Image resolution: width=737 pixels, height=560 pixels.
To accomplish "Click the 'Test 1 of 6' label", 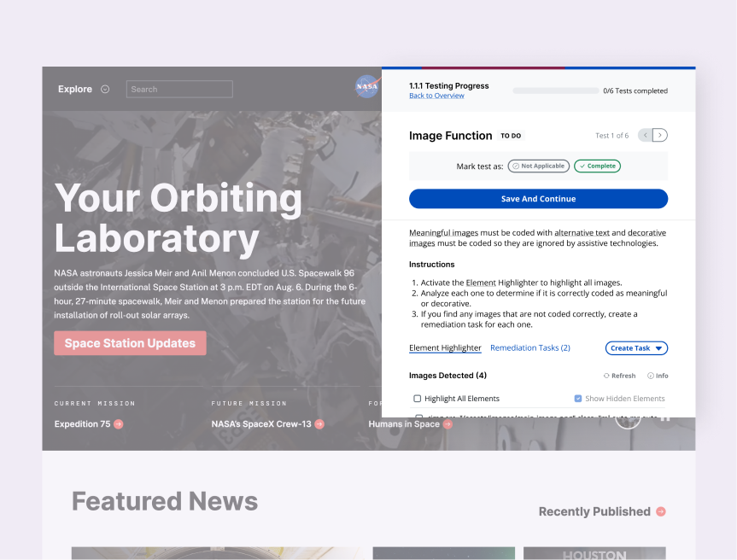I will tap(611, 135).
